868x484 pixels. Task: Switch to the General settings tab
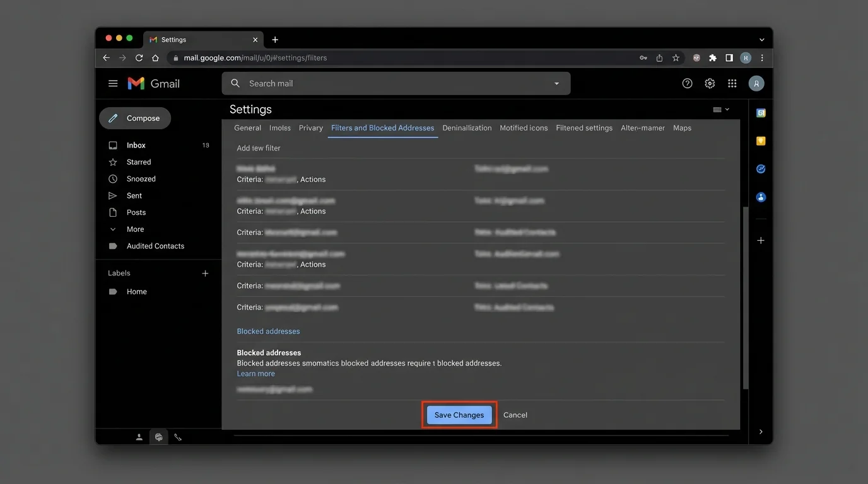(247, 127)
